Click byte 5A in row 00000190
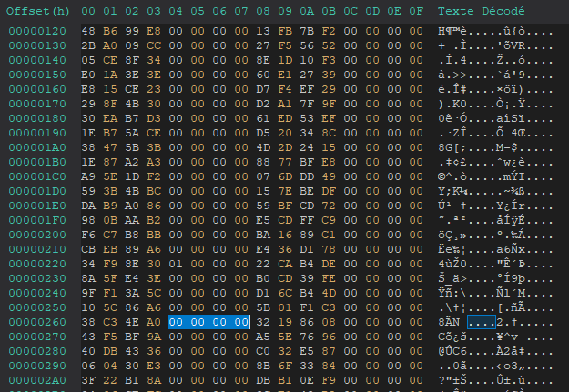The width and height of the screenshot is (569, 392). point(132,133)
